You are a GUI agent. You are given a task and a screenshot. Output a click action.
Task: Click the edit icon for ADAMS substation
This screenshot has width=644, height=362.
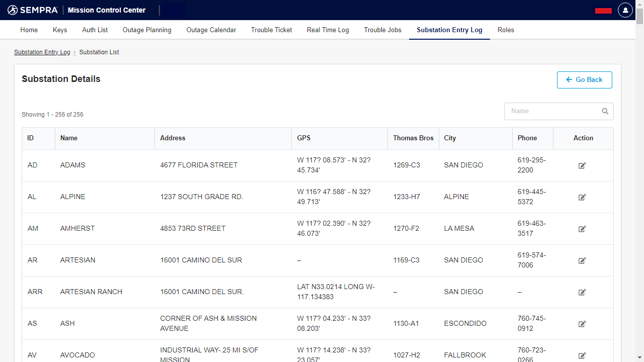point(582,165)
